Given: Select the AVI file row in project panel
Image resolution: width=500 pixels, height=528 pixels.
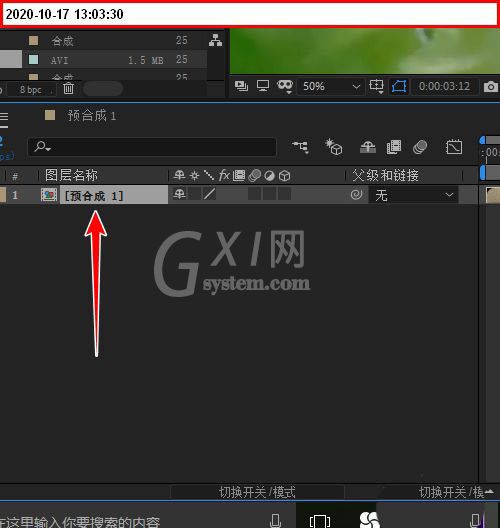Looking at the screenshot, I should (103, 60).
